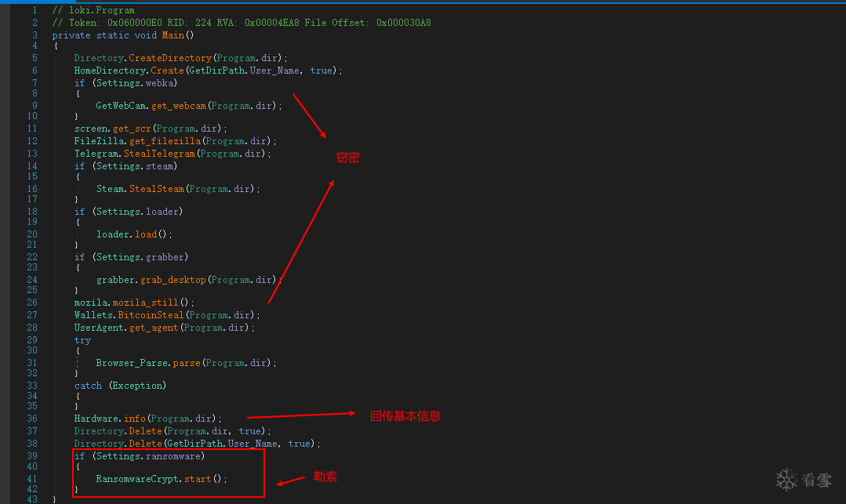This screenshot has height=504, width=846.
Task: Click StealTelegram method name
Action: coord(159,154)
